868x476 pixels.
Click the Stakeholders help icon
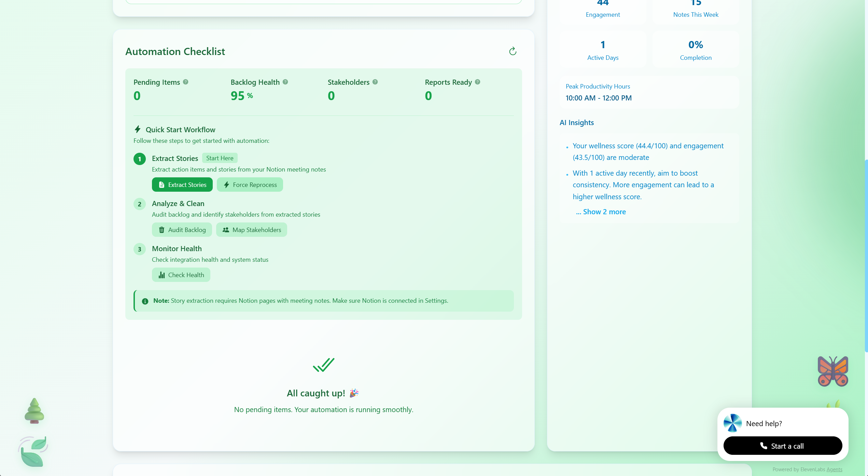click(x=375, y=82)
